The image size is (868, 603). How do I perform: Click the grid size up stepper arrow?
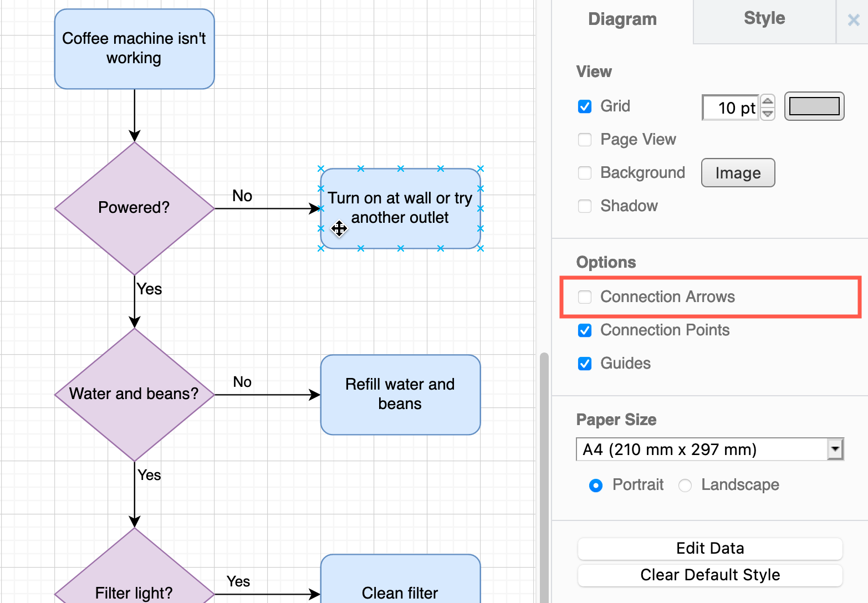click(768, 101)
